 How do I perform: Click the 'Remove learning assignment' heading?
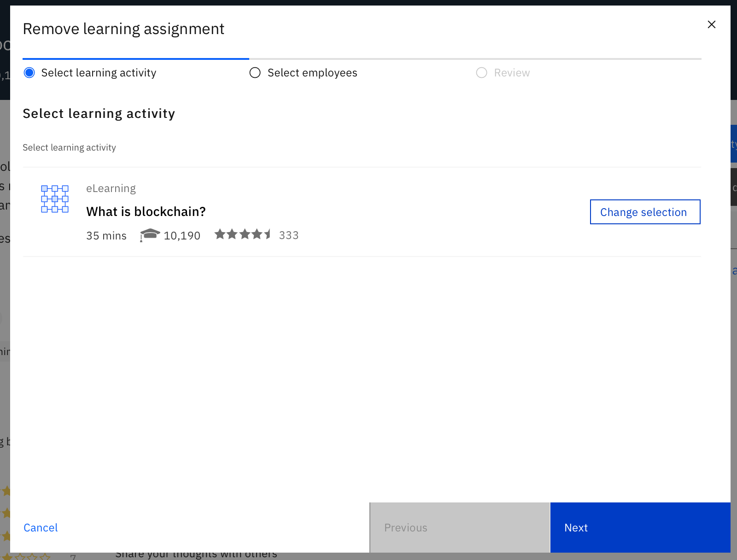tap(123, 29)
